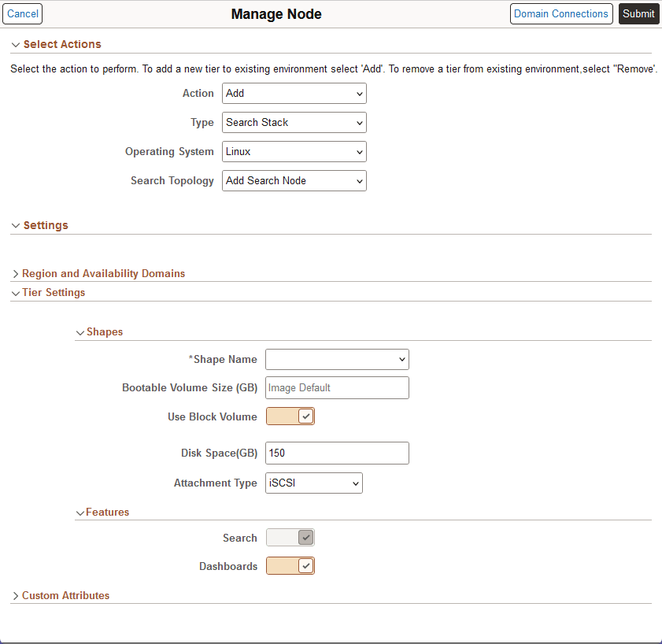Click the Cancel button
Screen dimensions: 662x644
[22, 13]
